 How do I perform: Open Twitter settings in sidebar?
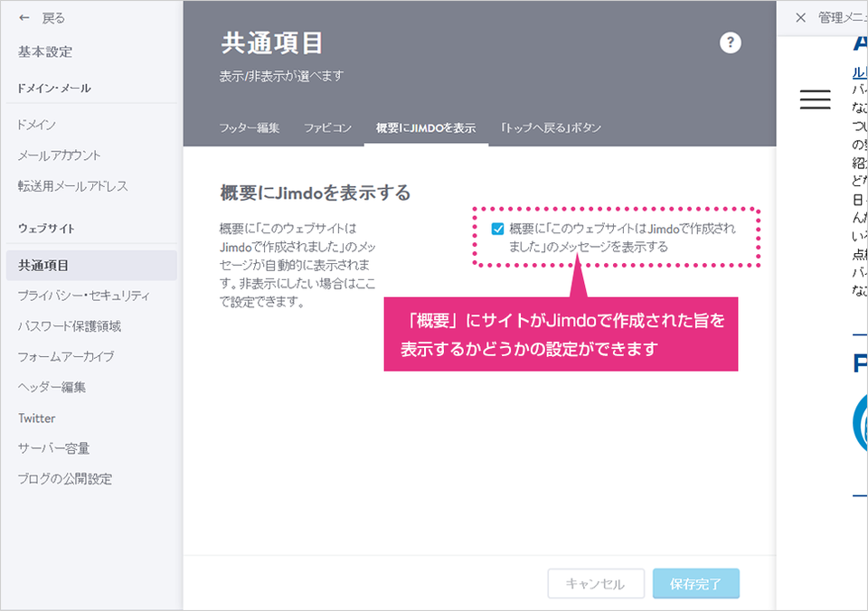pos(36,418)
